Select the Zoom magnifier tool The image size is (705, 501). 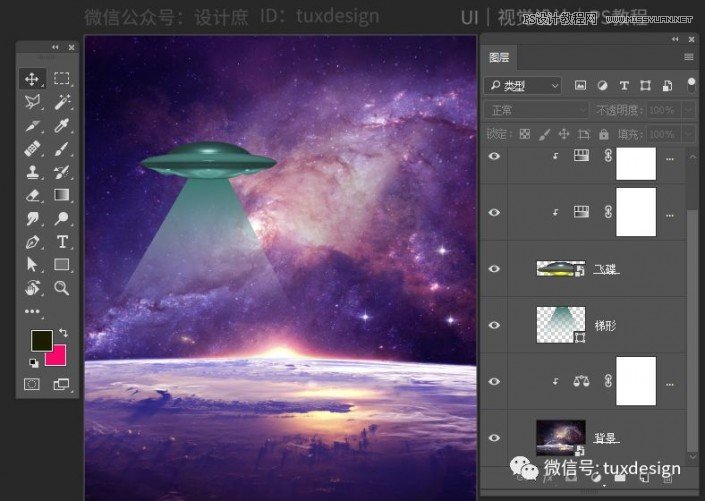click(62, 288)
